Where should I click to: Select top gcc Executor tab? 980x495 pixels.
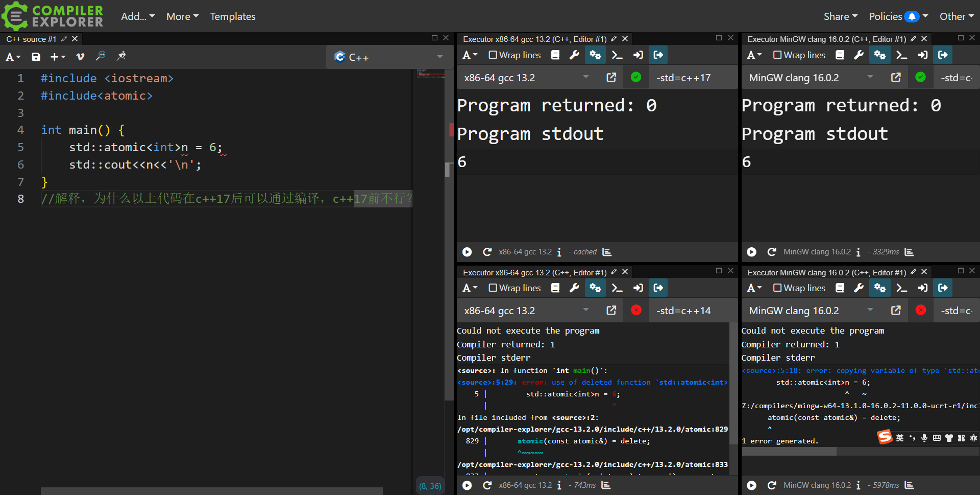click(x=535, y=39)
